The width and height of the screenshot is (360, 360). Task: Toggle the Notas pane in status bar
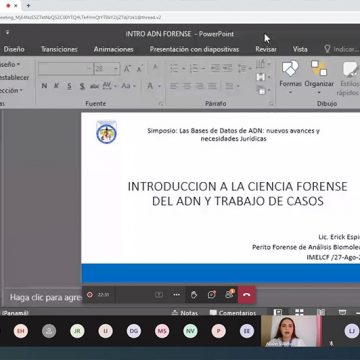click(185, 313)
